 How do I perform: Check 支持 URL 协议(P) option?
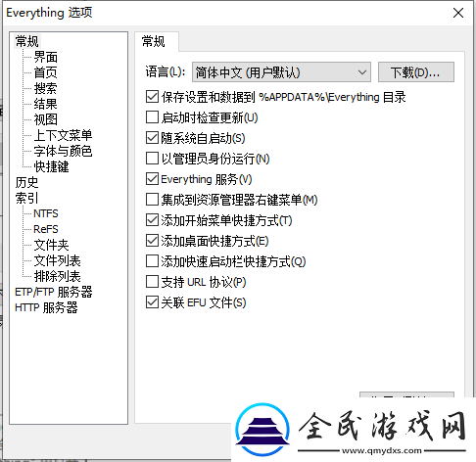(152, 282)
